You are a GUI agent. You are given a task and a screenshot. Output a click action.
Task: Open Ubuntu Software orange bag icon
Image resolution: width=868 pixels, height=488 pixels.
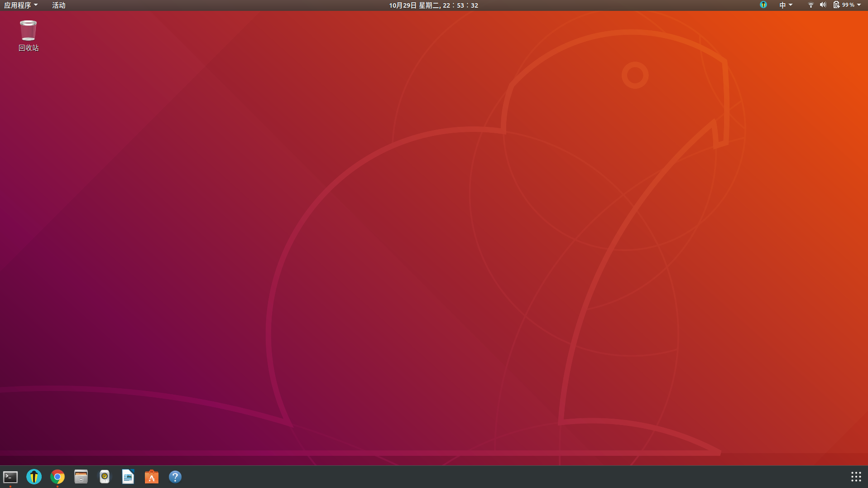(152, 477)
